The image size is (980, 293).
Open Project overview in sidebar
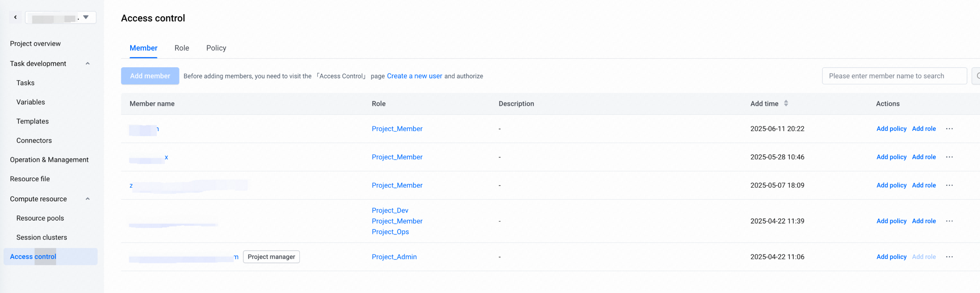35,44
